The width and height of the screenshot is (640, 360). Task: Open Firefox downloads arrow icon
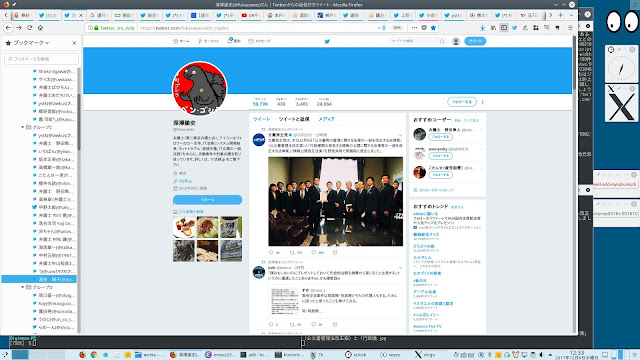pyautogui.click(x=482, y=28)
